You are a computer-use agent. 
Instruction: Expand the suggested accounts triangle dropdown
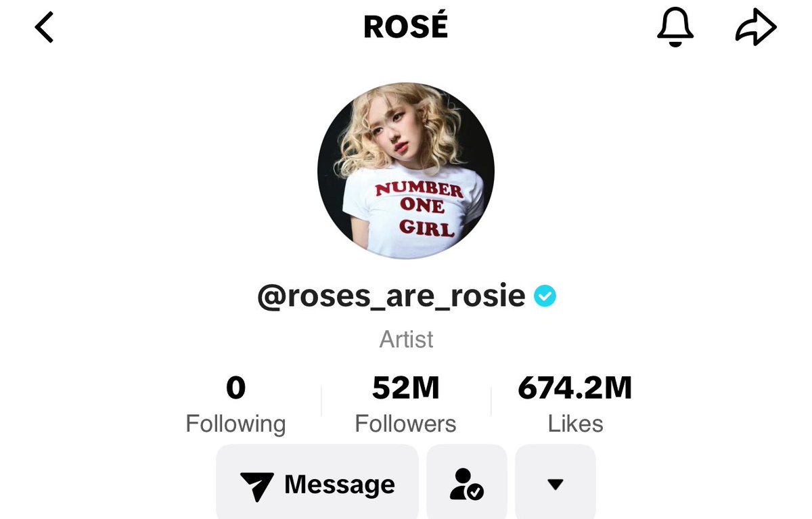556,484
